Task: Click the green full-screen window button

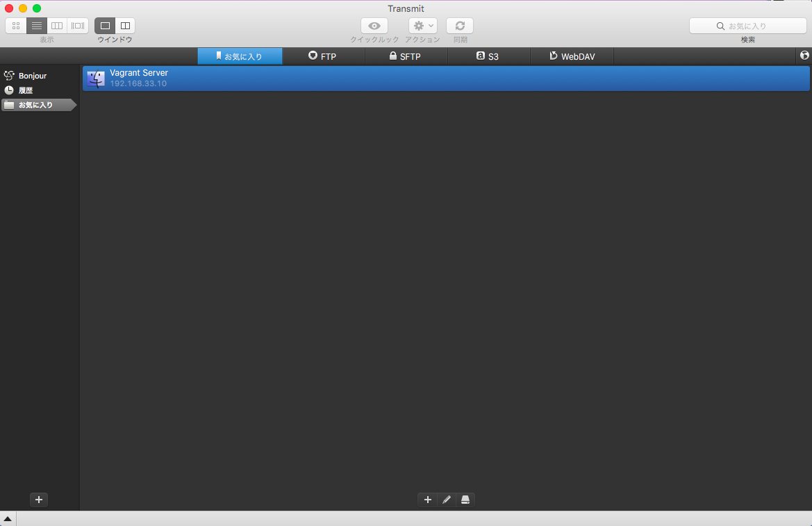Action: (37, 8)
